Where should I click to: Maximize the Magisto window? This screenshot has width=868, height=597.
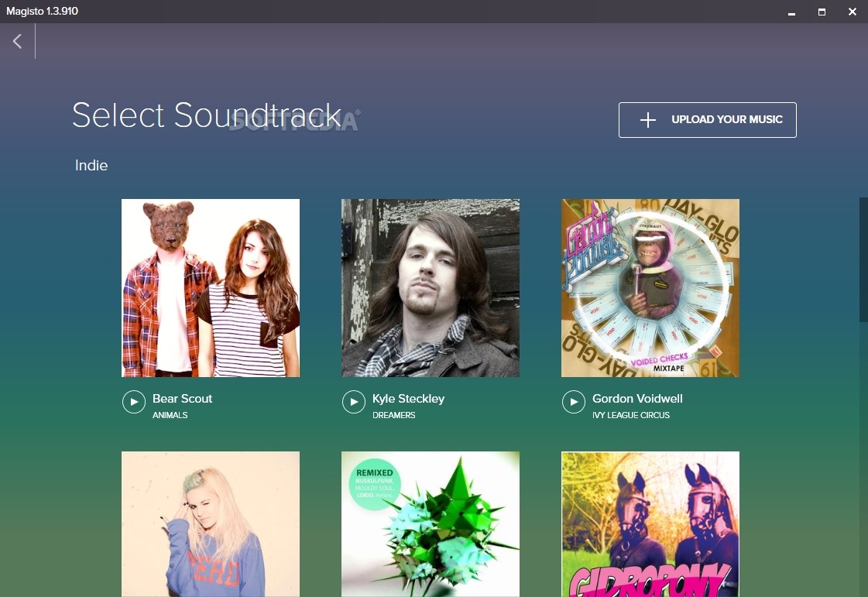[x=822, y=12]
